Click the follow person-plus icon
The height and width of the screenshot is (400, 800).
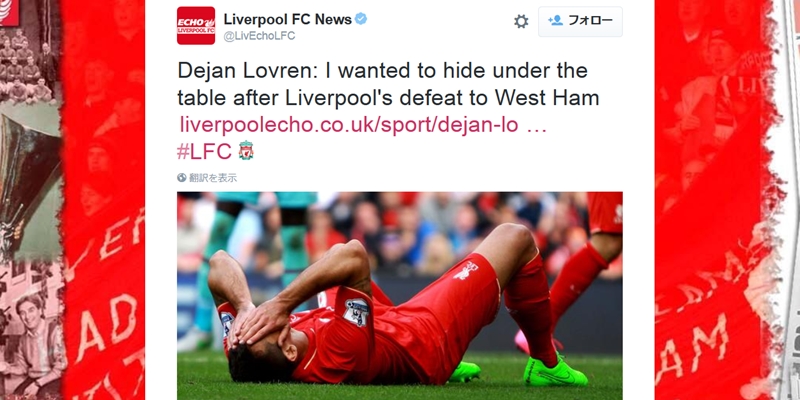(555, 20)
